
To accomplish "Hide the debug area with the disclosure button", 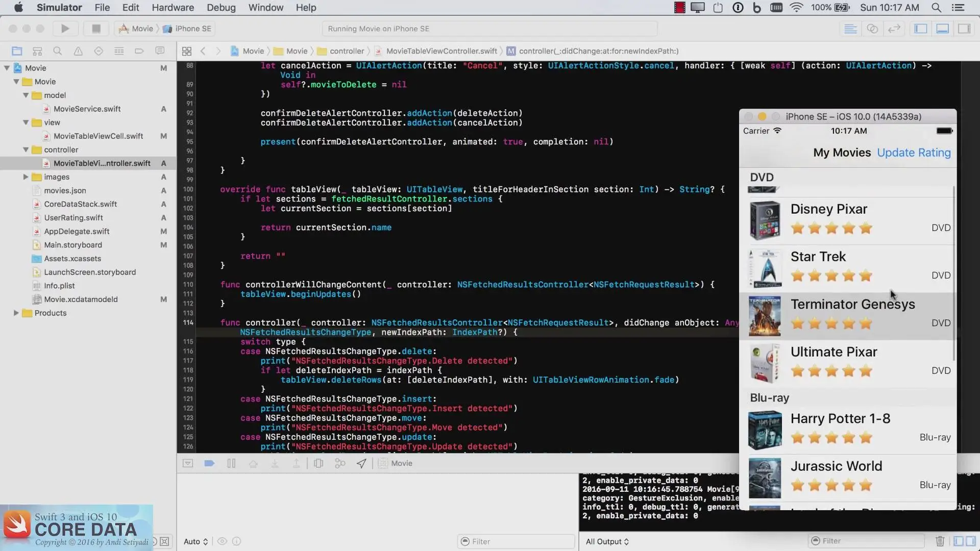I will click(x=188, y=463).
